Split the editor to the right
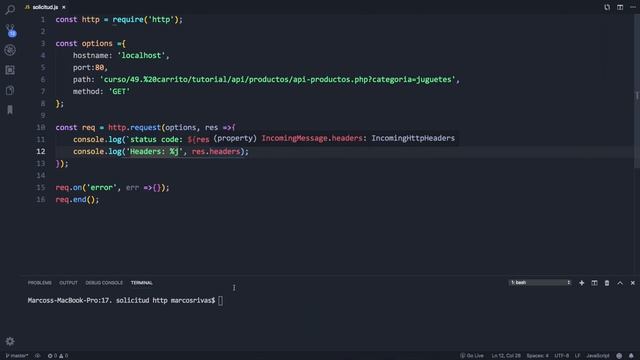 [x=620, y=7]
